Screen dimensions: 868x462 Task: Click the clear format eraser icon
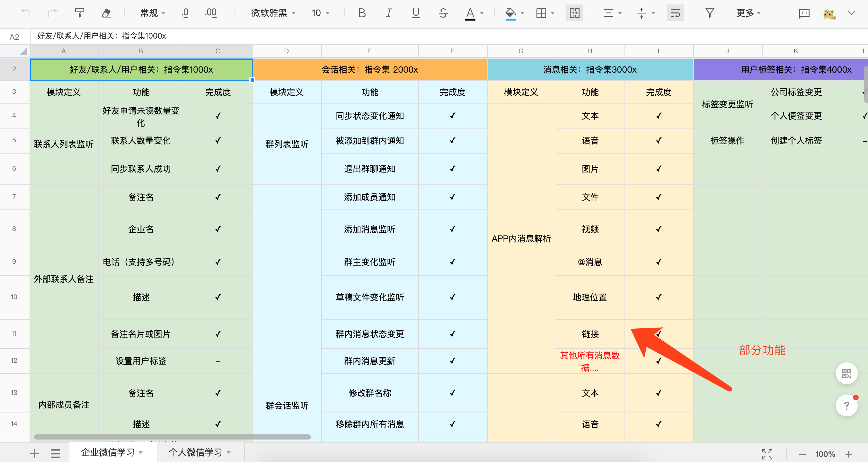click(106, 13)
